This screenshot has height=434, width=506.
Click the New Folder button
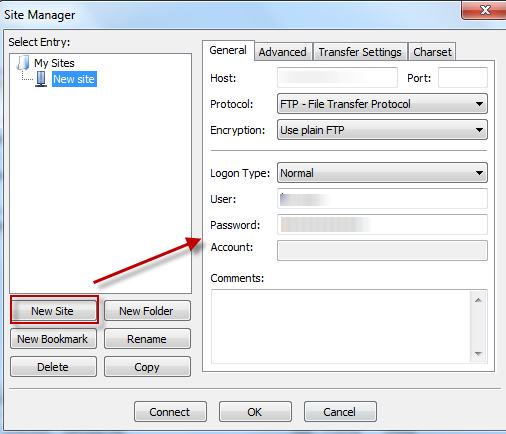[147, 311]
